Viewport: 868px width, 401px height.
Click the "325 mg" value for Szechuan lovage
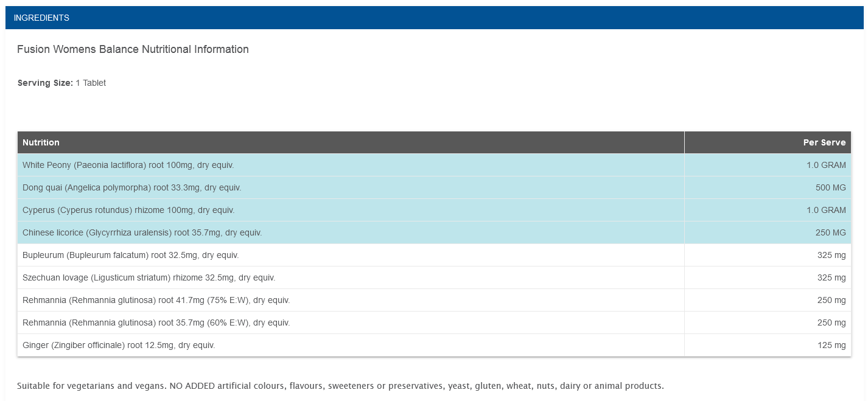tap(831, 277)
